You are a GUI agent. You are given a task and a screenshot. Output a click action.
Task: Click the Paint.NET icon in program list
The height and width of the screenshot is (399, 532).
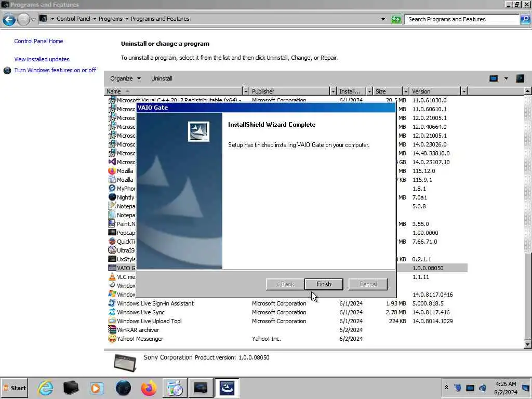tap(112, 224)
